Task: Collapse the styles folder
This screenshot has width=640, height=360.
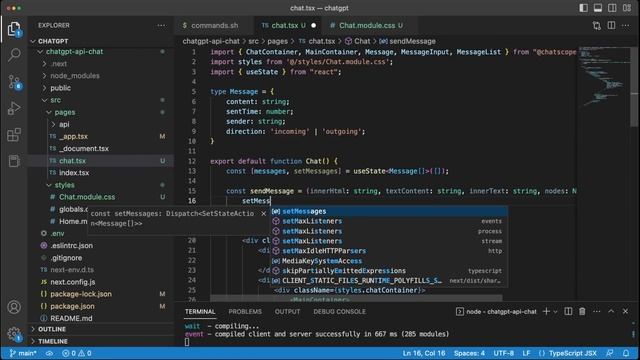Action: tap(64, 185)
